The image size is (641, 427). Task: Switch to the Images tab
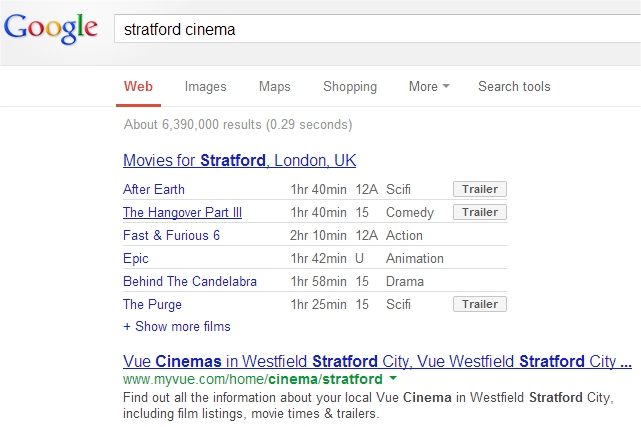click(x=205, y=87)
